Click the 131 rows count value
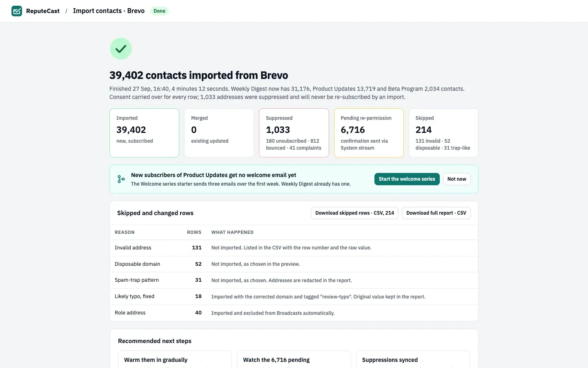The width and height of the screenshot is (588, 368). 197,248
